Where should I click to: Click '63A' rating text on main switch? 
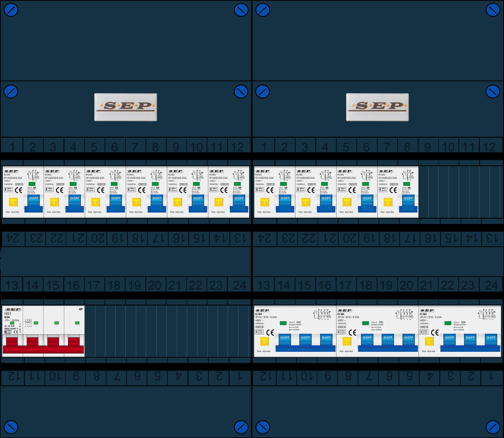tap(7, 317)
